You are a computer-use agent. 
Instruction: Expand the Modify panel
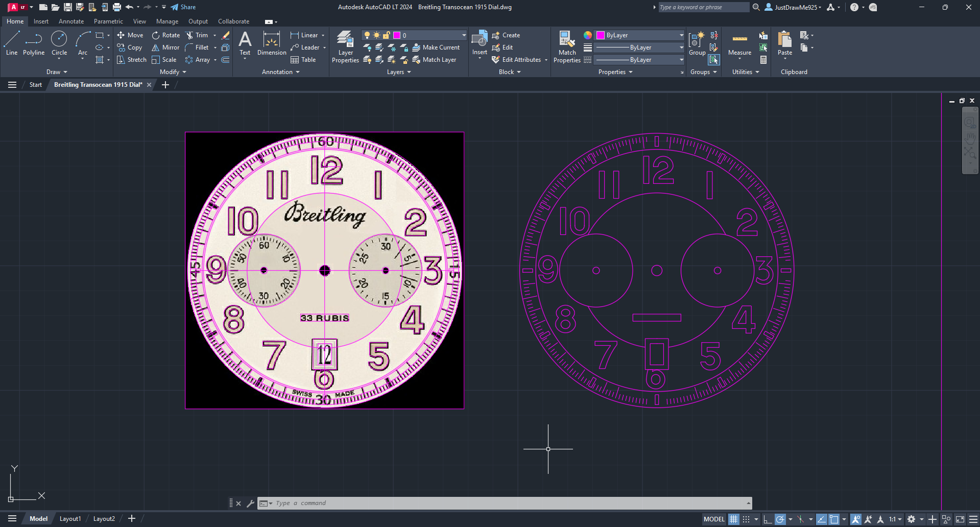[173, 72]
